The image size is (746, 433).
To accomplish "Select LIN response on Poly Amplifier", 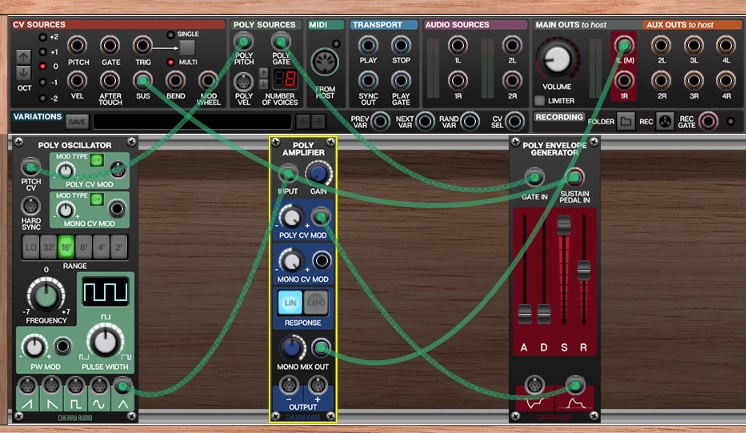I will 290,303.
